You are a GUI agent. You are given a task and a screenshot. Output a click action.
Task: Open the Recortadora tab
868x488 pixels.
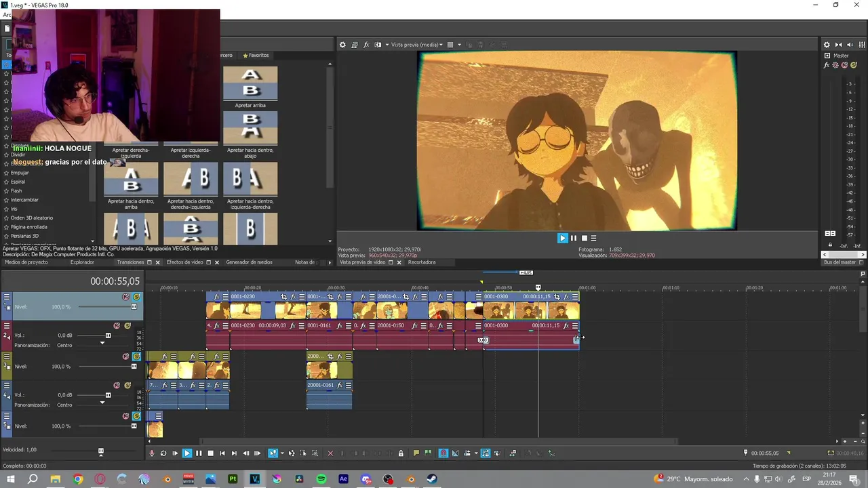click(422, 262)
